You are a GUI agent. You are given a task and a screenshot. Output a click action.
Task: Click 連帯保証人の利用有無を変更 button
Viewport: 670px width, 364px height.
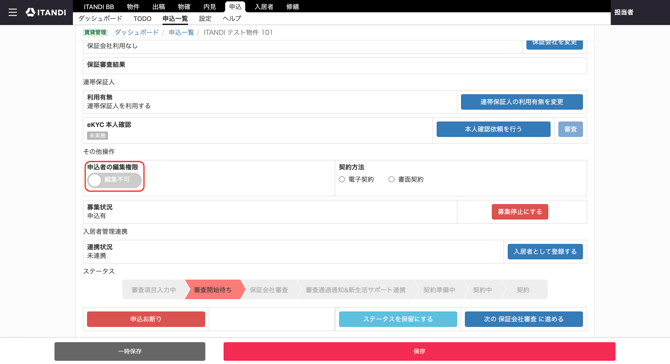(522, 102)
